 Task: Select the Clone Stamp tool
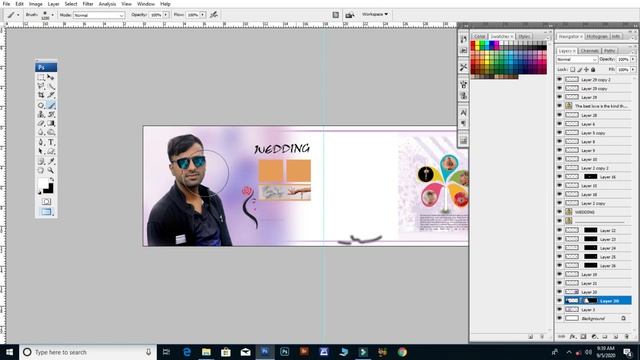(x=41, y=114)
